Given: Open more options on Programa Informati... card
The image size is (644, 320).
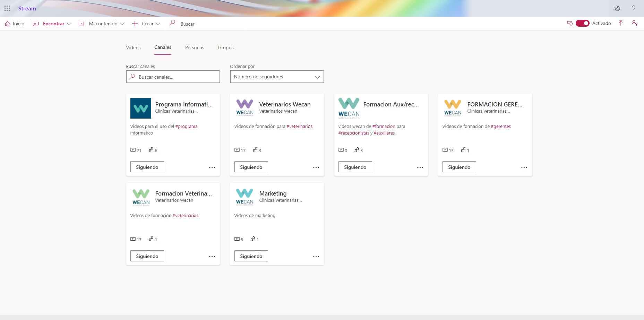Looking at the screenshot, I should [212, 167].
